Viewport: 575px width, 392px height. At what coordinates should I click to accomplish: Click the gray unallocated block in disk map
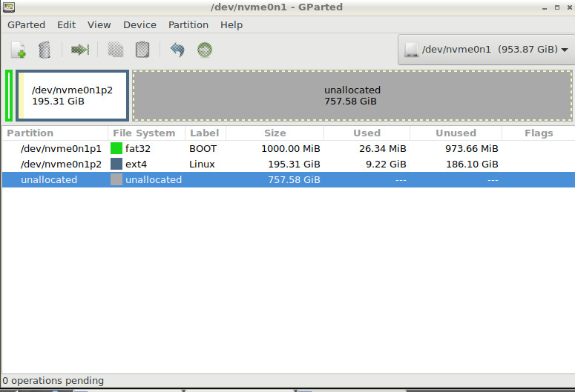(x=352, y=96)
